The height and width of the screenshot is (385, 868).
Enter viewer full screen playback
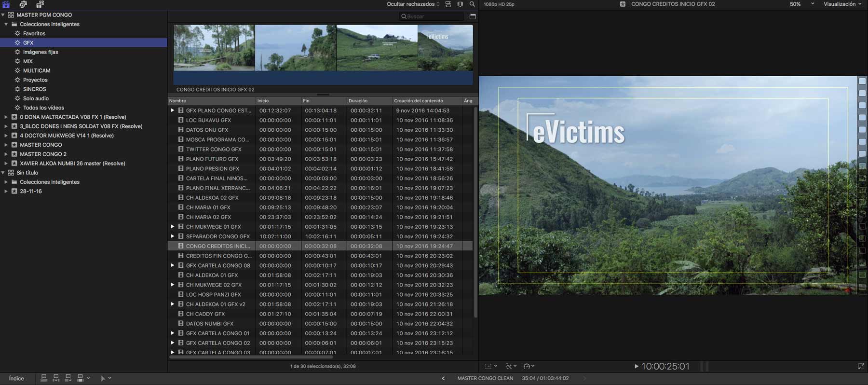click(x=861, y=367)
